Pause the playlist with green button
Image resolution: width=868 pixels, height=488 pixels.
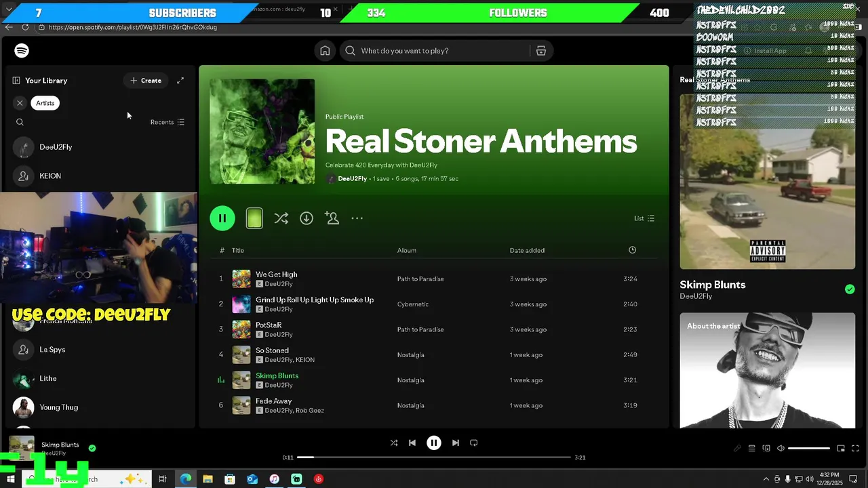(222, 218)
